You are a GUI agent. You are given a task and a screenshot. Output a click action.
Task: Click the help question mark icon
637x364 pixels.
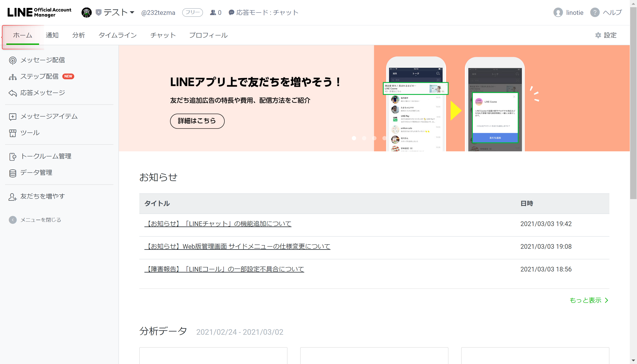click(595, 12)
